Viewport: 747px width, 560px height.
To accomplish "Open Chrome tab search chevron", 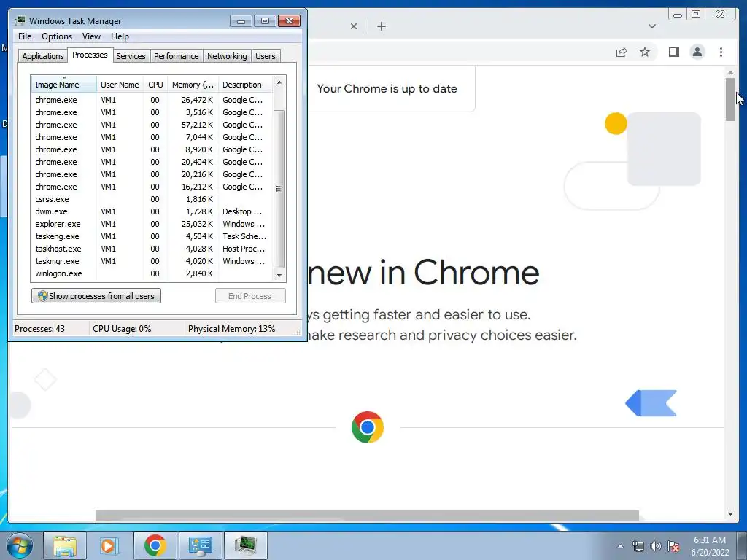I will [651, 26].
